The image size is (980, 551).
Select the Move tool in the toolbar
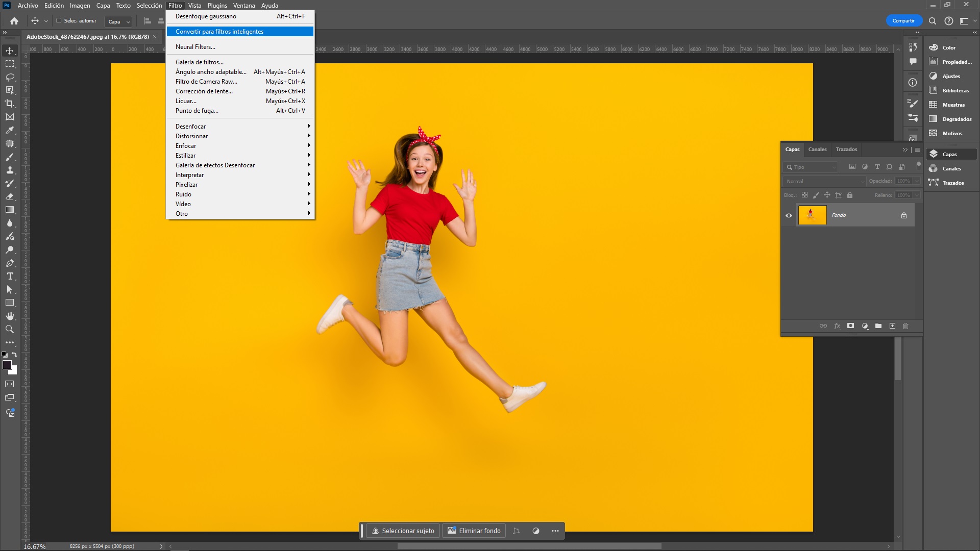(x=10, y=51)
